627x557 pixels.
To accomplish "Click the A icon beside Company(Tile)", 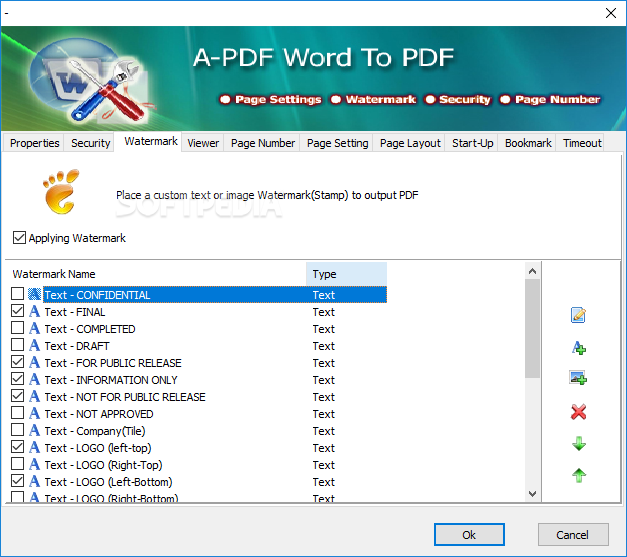I will 35,431.
